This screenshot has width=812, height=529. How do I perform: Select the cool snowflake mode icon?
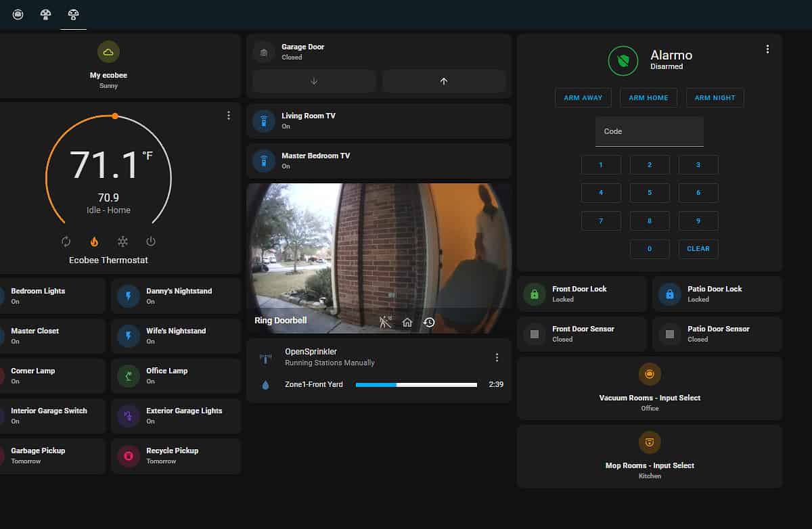coord(122,241)
